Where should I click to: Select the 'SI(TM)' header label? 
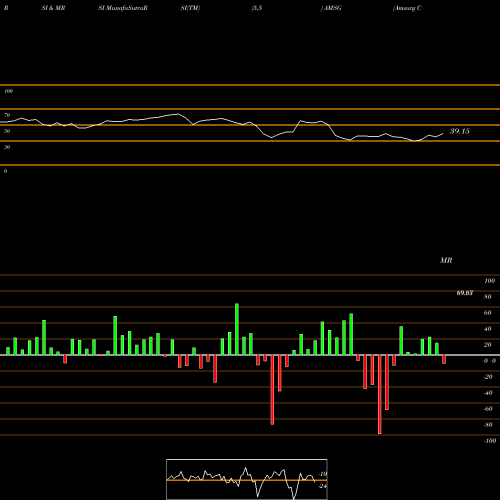(190, 8)
